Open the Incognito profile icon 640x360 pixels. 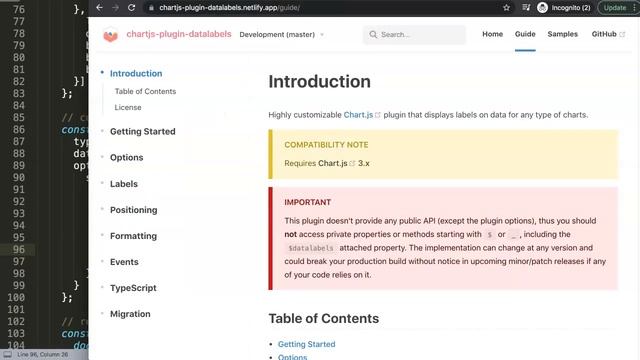542,7
